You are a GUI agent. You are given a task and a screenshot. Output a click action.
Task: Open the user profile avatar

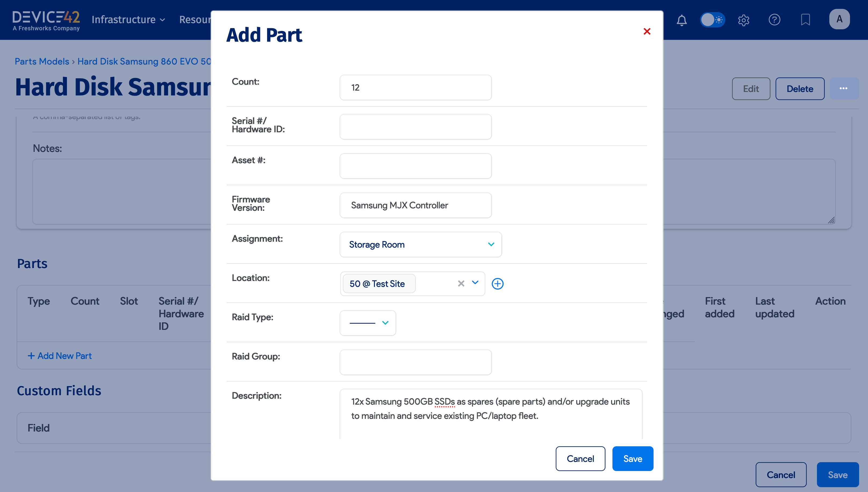pos(840,19)
